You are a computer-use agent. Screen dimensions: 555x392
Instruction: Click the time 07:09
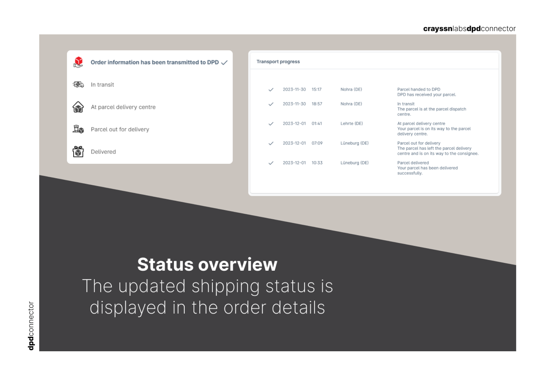[x=317, y=143]
